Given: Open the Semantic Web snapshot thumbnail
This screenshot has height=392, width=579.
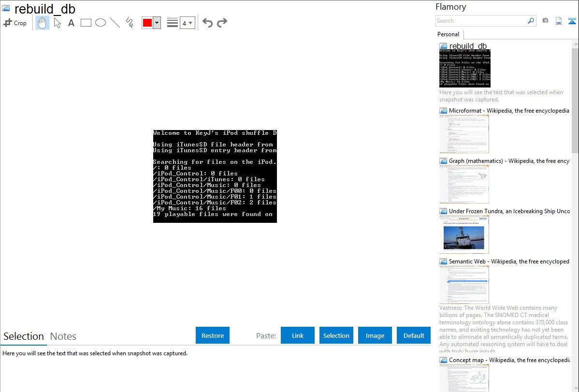Looking at the screenshot, I should point(464,285).
